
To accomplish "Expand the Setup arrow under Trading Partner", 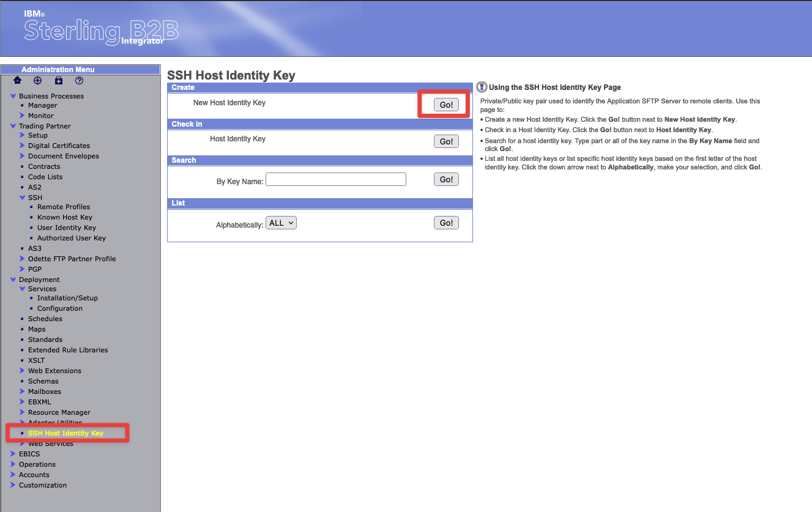I will point(23,135).
